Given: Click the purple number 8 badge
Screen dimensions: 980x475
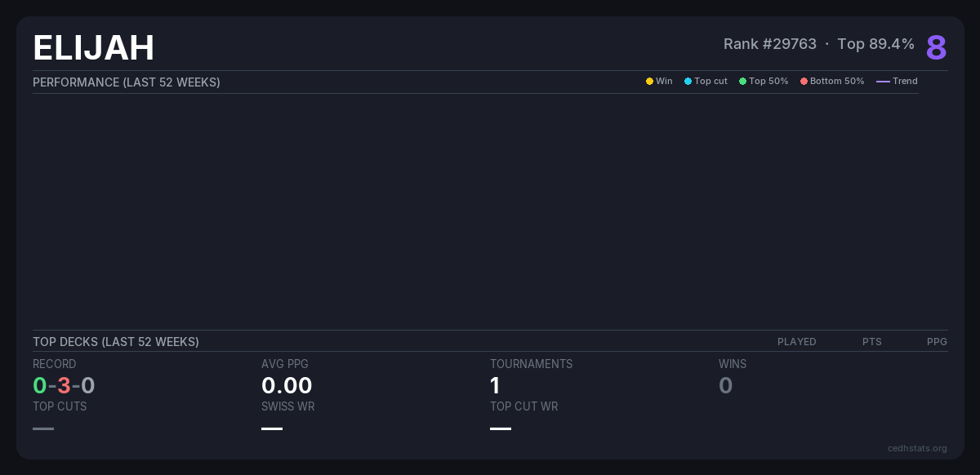Looking at the screenshot, I should coord(936,47).
